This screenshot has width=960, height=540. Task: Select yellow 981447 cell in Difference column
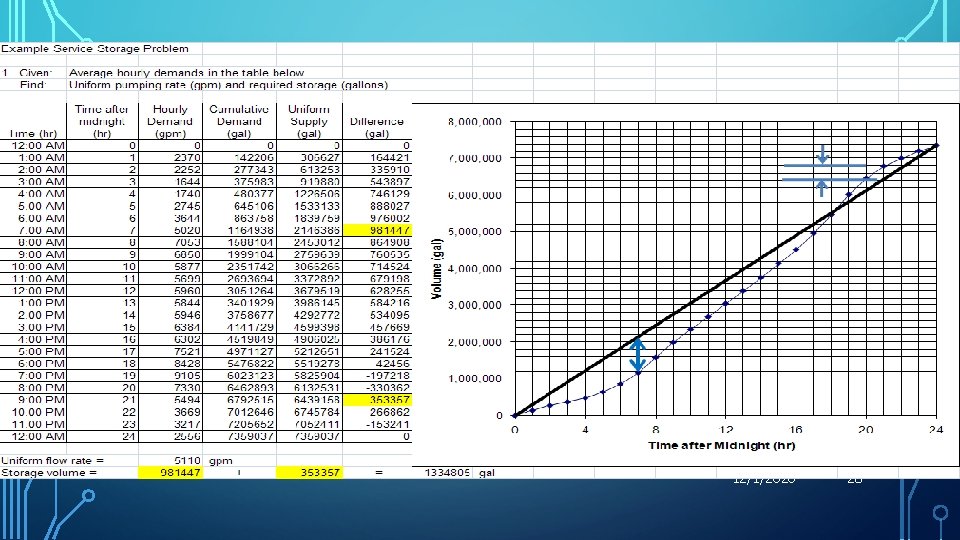pyautogui.click(x=378, y=230)
